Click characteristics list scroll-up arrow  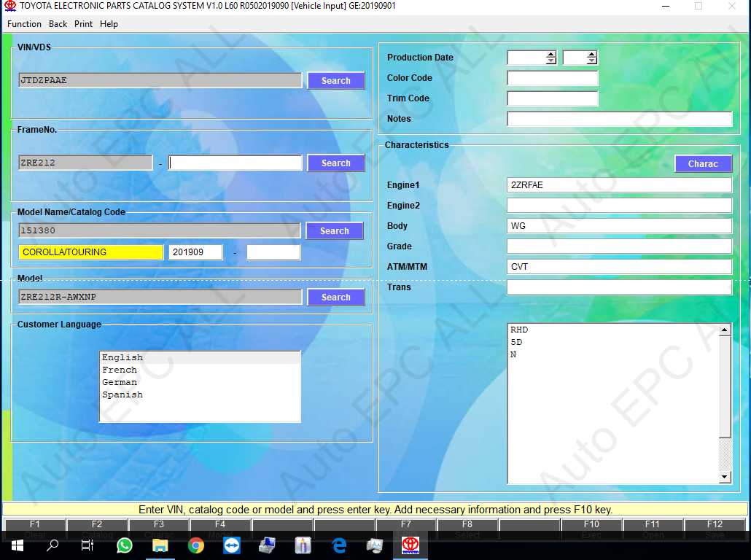[725, 330]
